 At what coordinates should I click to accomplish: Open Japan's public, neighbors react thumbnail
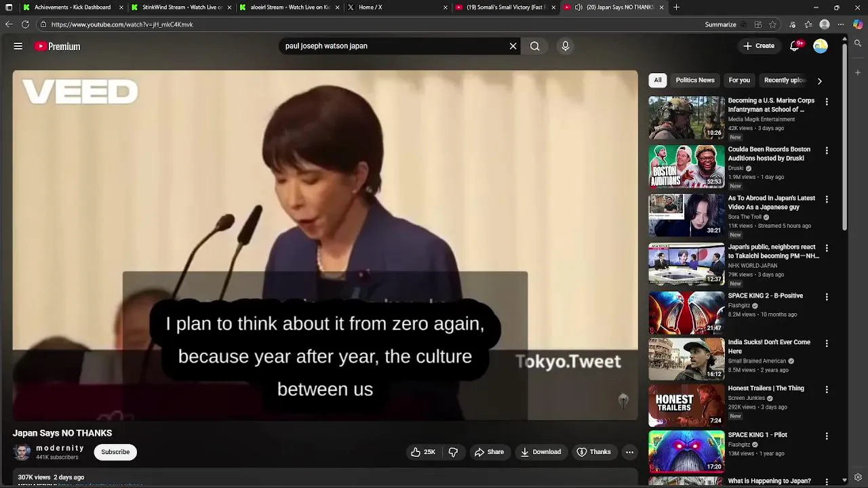[686, 264]
